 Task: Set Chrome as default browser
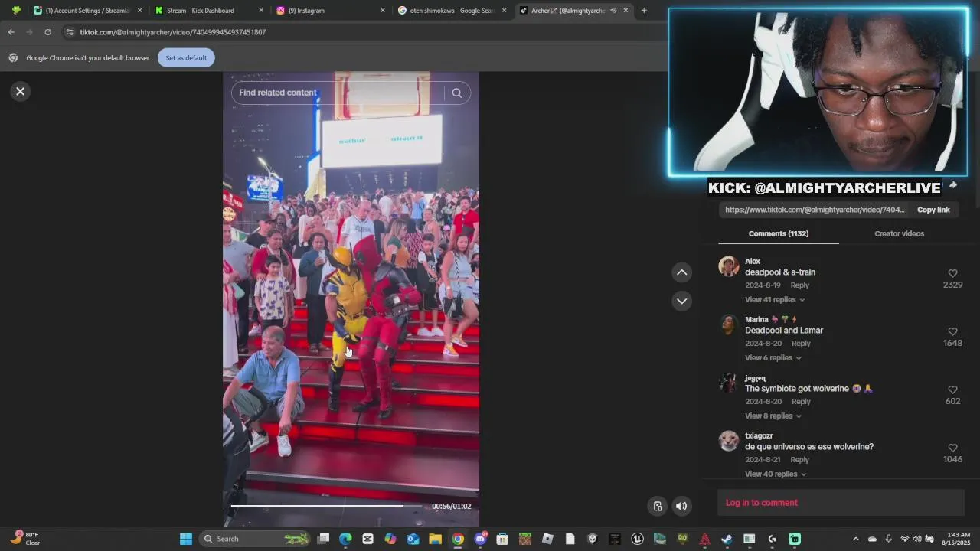(x=186, y=58)
